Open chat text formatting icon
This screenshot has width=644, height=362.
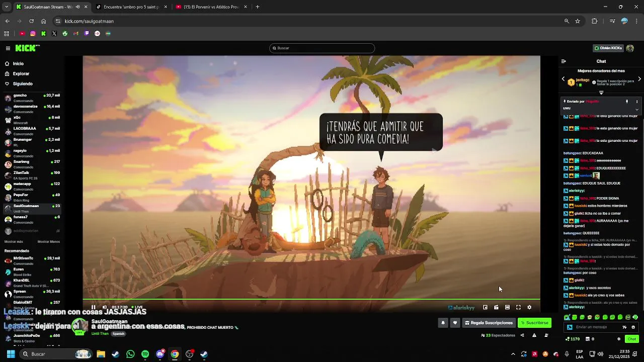click(x=624, y=327)
